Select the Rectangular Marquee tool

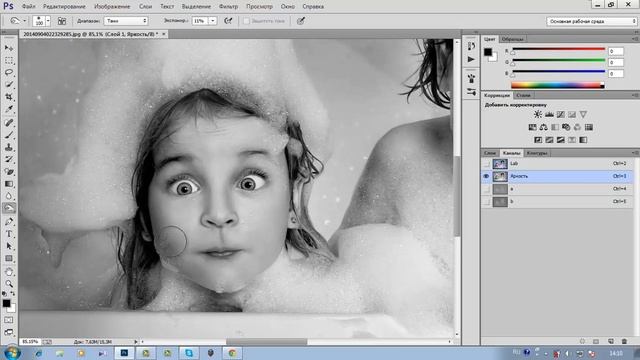click(x=9, y=60)
